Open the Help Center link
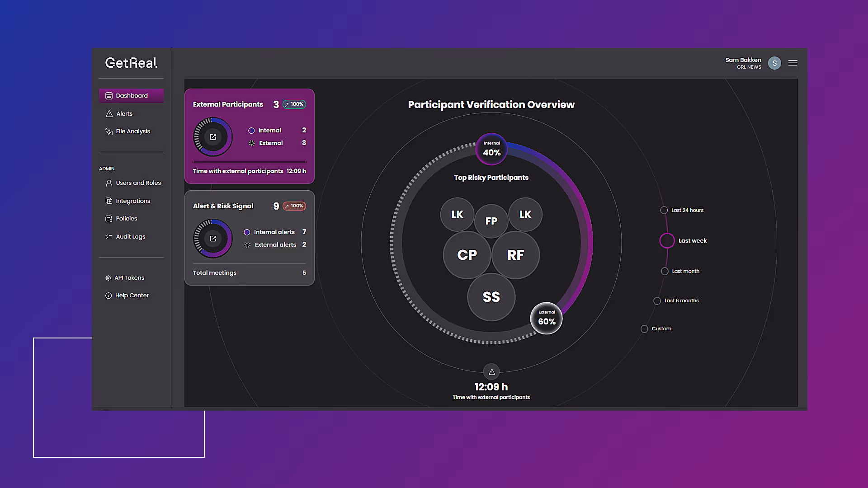Viewport: 868px width, 488px height. pos(132,296)
